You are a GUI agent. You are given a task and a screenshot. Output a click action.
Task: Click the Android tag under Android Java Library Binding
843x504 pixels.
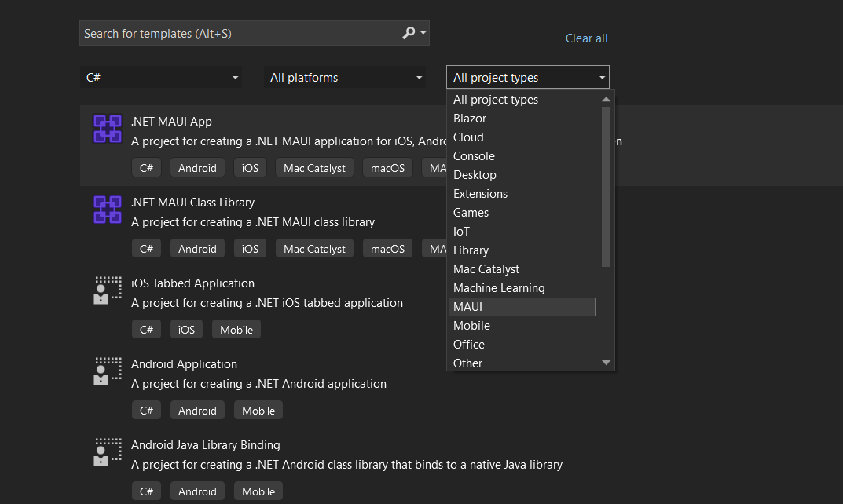click(x=197, y=491)
